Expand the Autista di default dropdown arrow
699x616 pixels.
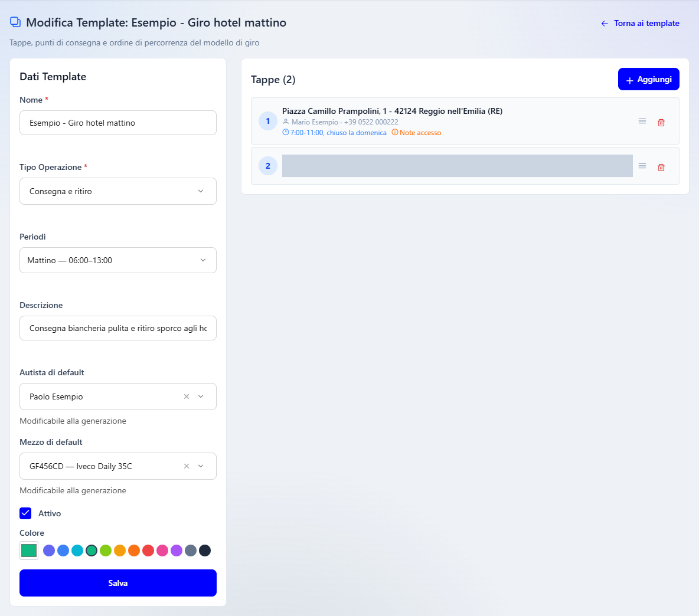coord(201,397)
